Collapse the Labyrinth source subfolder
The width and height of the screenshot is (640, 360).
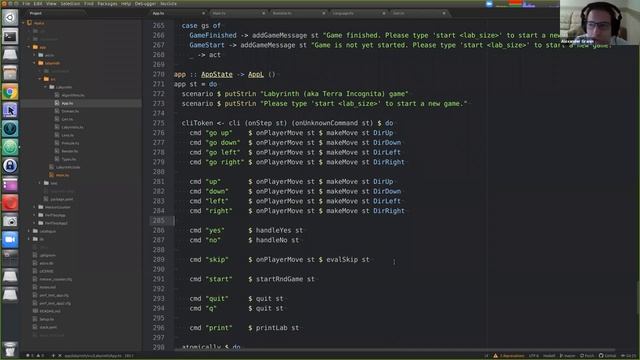pos(46,87)
